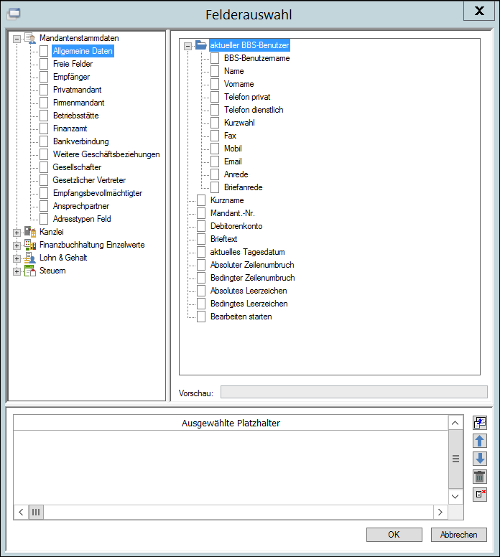Image resolution: width=500 pixels, height=557 pixels.
Task: Close the Felderauswahl dialog
Action: point(479,11)
